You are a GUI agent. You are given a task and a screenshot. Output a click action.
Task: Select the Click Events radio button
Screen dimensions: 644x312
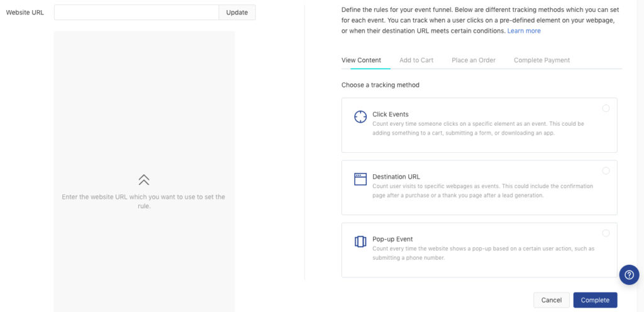click(606, 108)
